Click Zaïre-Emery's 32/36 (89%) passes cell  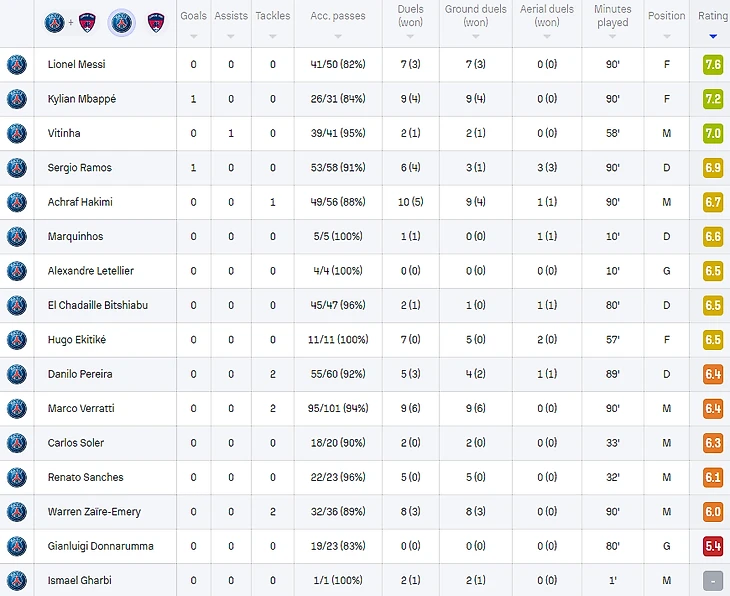(338, 512)
